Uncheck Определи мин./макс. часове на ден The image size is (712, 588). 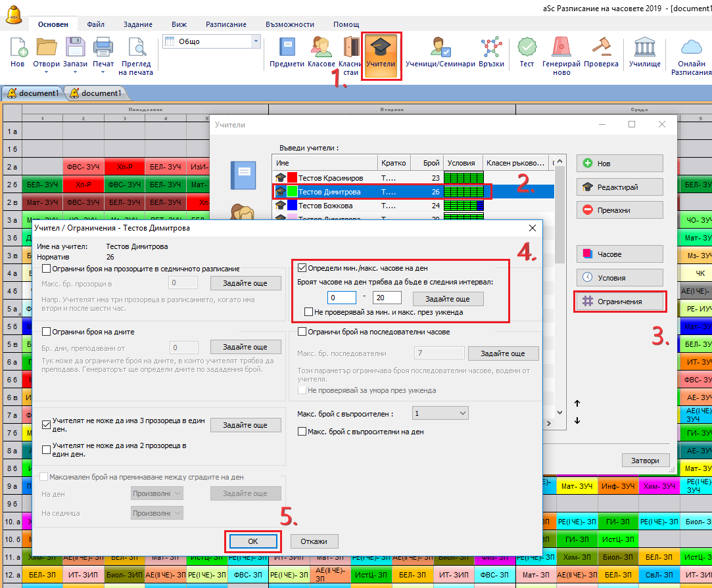click(302, 267)
